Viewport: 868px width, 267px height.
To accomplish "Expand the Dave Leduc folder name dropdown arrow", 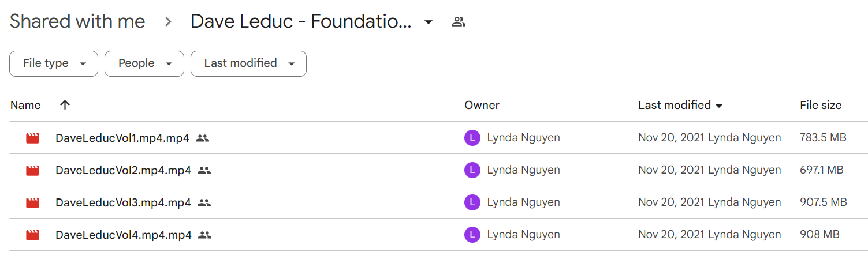I will point(428,22).
